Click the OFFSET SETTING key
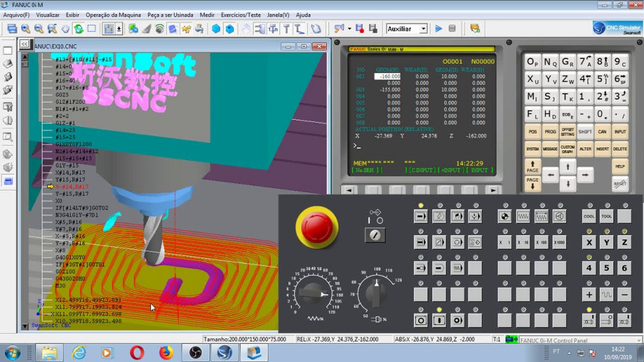The width and height of the screenshot is (644, 362). (568, 132)
